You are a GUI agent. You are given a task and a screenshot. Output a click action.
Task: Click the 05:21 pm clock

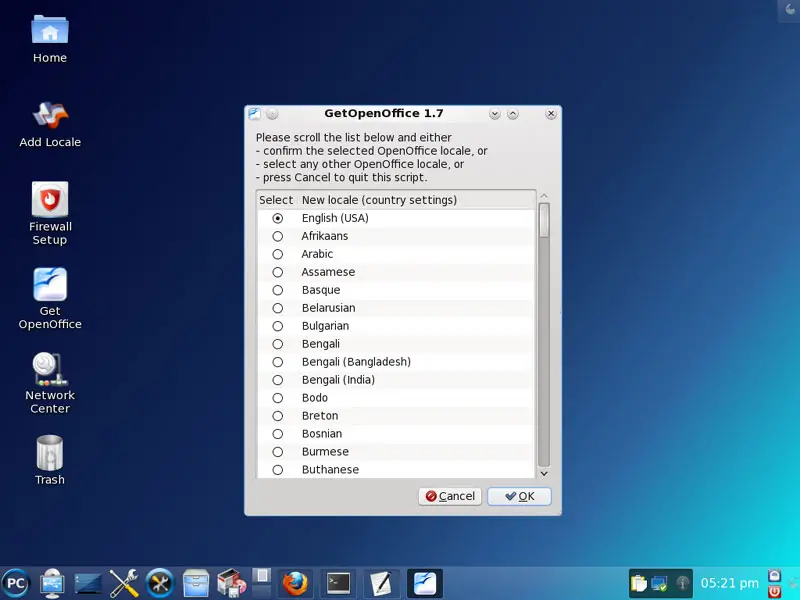[730, 583]
